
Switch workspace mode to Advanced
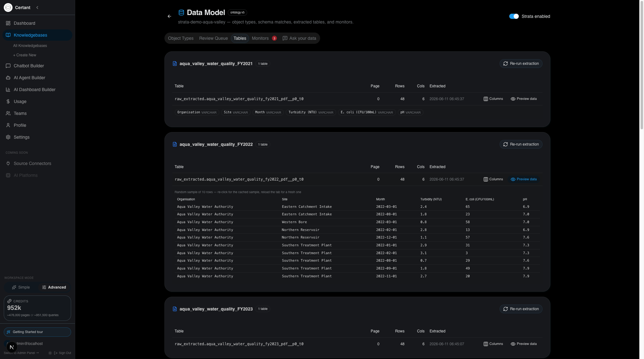coord(54,287)
